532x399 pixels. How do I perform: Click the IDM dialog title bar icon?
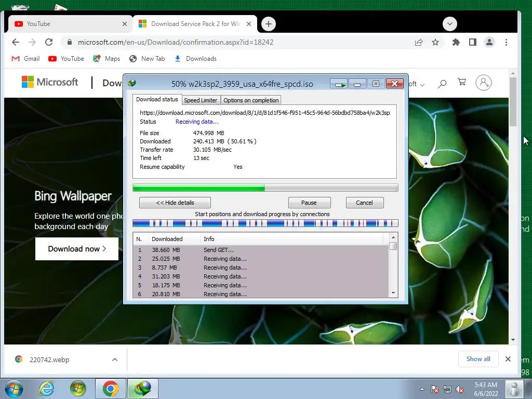click(x=132, y=83)
